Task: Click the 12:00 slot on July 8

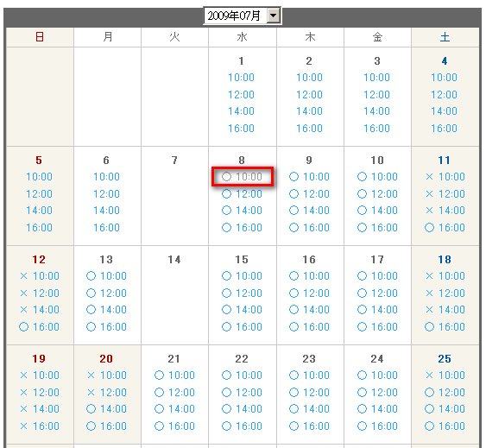Action: (x=242, y=193)
